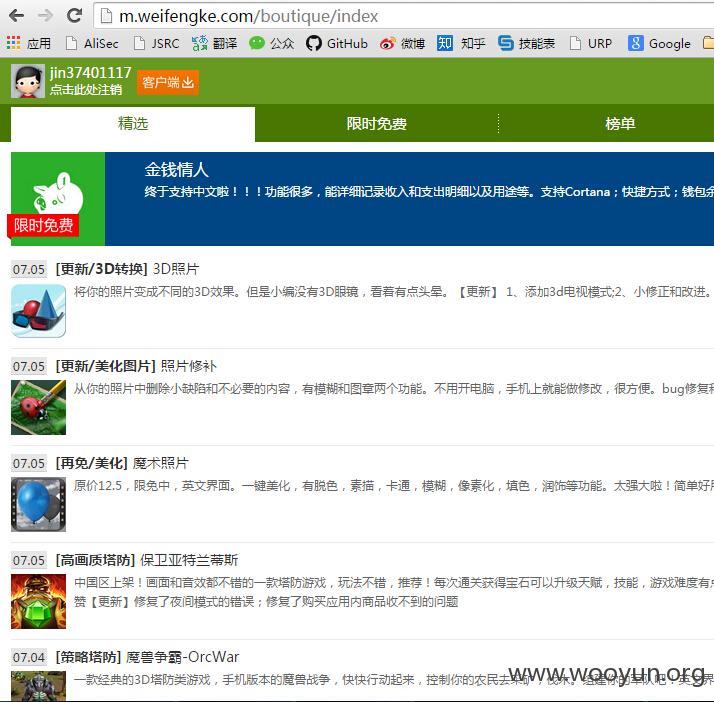Click the 魔术照片 description starting 原价12.5

[394, 486]
